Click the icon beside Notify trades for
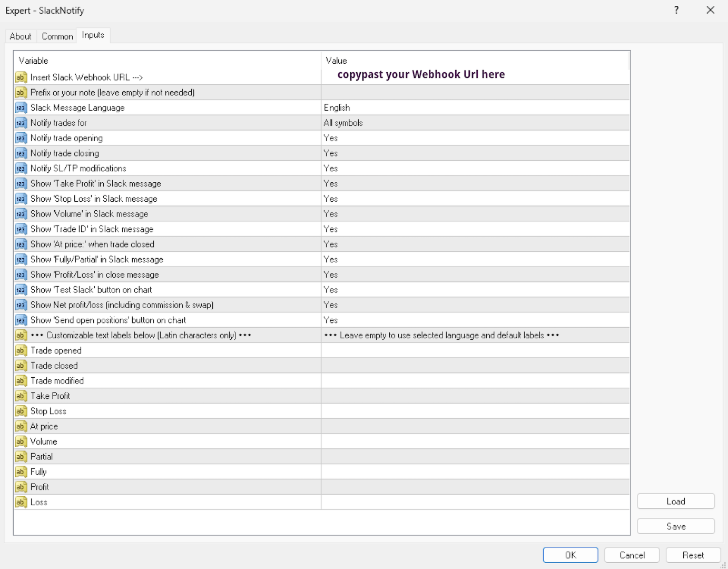 pyautogui.click(x=21, y=123)
